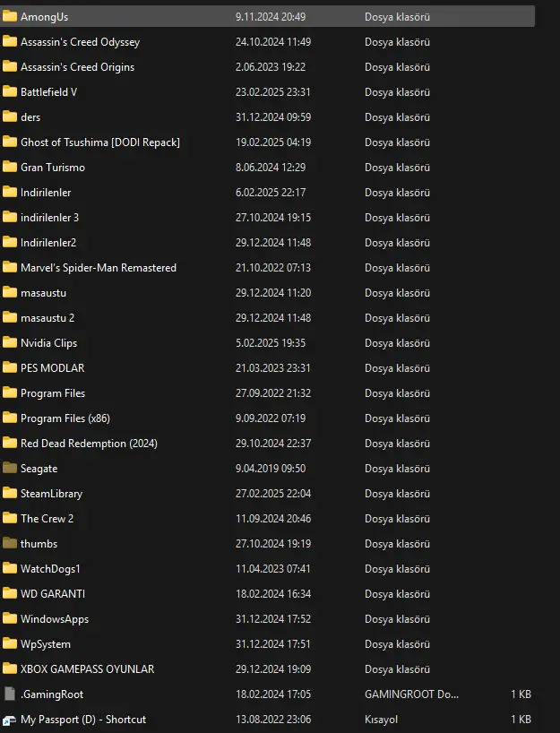
Task: Click the date 18.02.2024 17:05
Action: point(273,694)
